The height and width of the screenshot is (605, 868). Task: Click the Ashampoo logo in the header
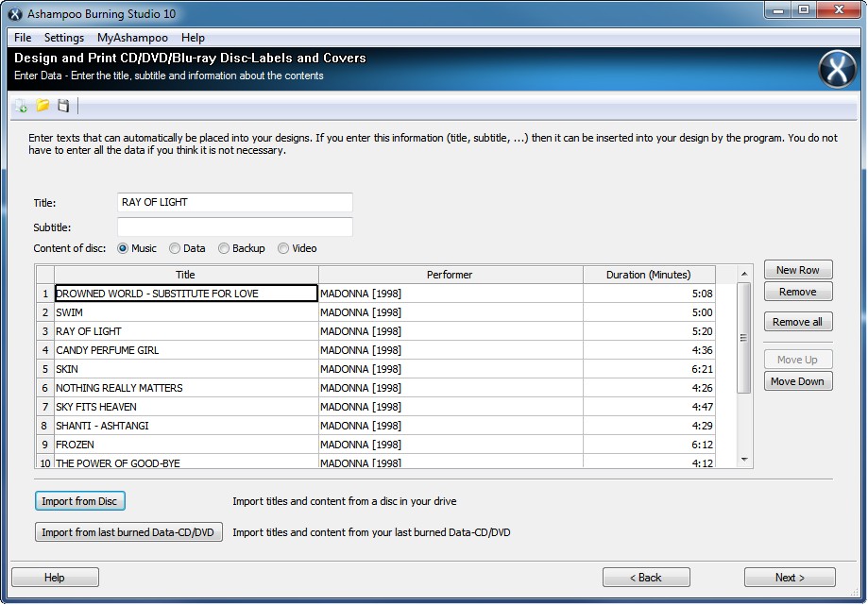(836, 69)
